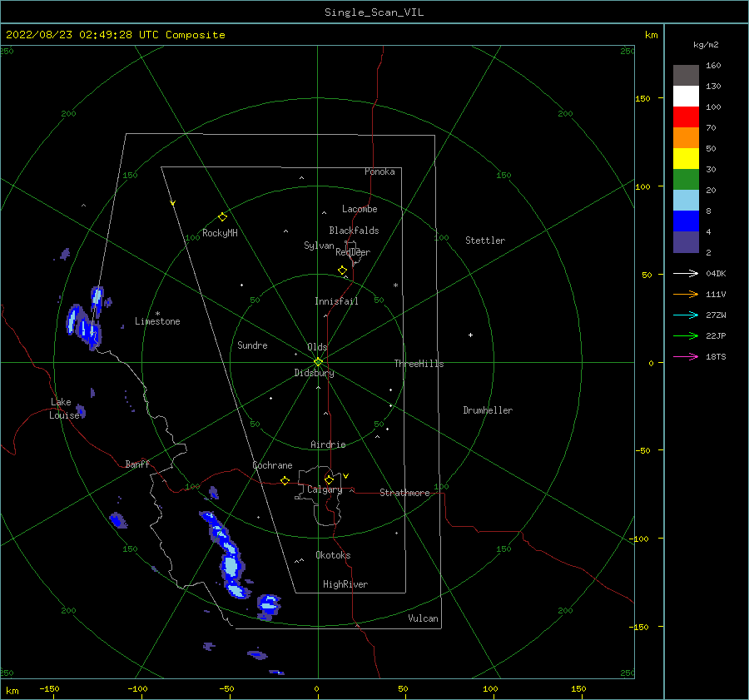749x700 pixels.
Task: Click the Lake Louise label
Action: [64, 409]
